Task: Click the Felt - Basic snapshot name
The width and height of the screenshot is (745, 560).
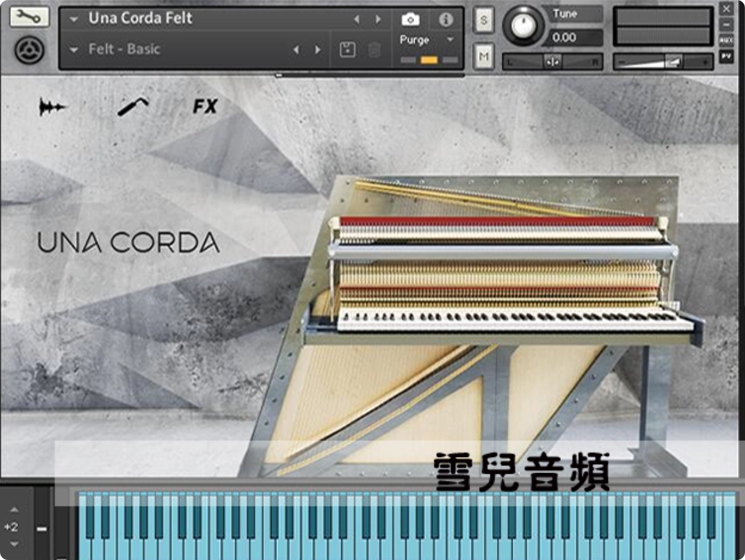Action: (124, 49)
